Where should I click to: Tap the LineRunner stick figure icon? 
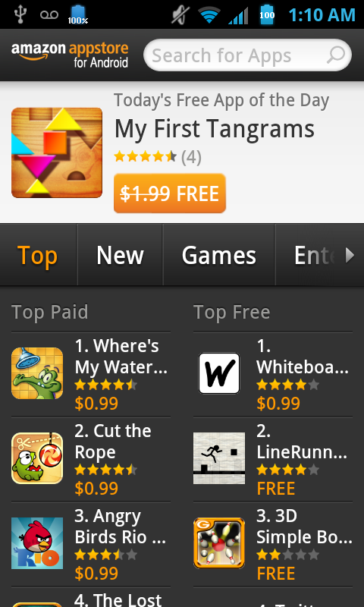click(219, 458)
